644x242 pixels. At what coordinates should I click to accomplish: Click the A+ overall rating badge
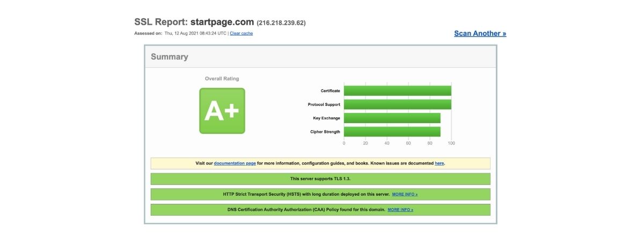pos(222,111)
